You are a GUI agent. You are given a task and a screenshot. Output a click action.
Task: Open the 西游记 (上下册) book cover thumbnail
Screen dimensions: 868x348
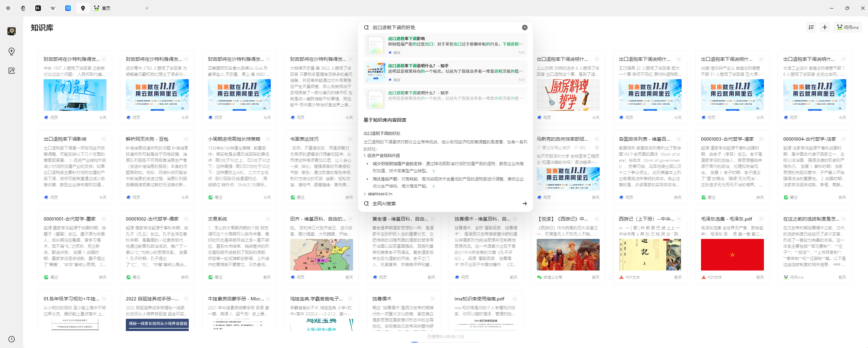650,255
